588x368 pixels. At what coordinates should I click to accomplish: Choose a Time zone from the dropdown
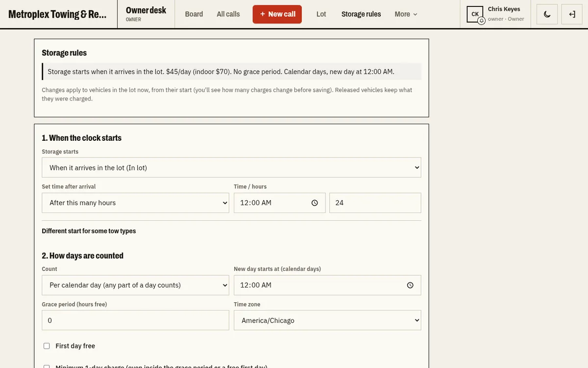pyautogui.click(x=327, y=320)
